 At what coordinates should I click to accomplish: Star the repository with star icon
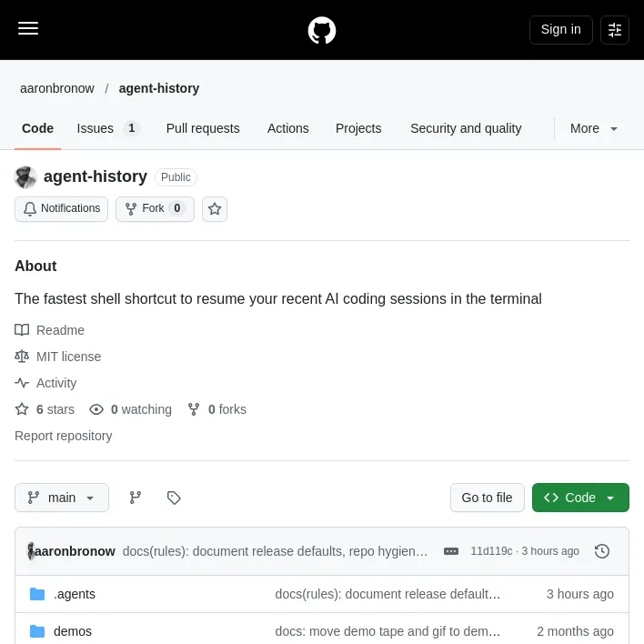tap(215, 209)
